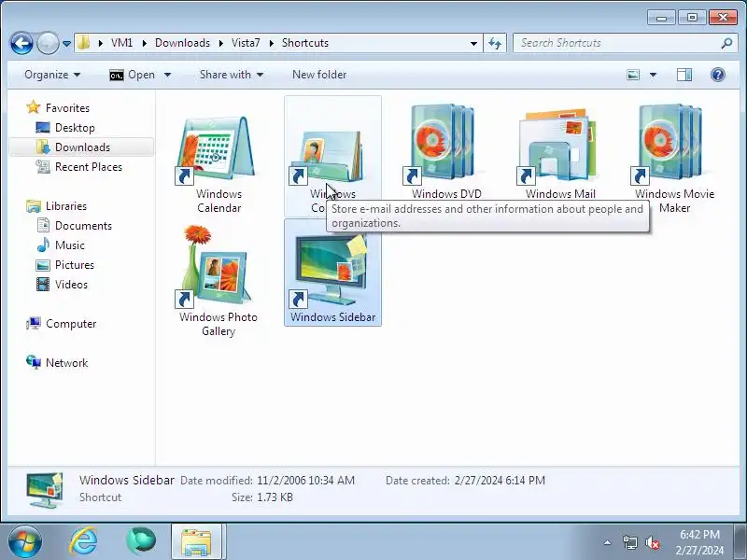Click the New folder button
747x560 pixels.
tap(319, 75)
